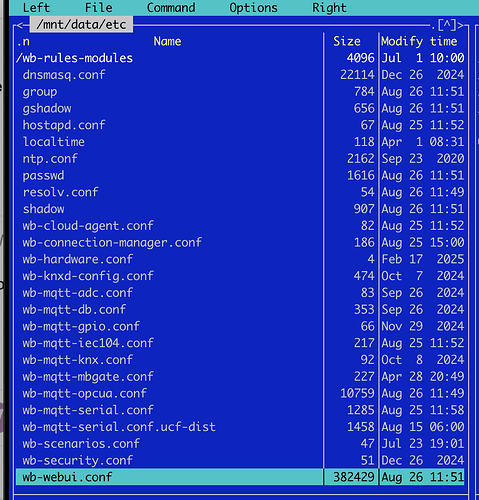This screenshot has width=479, height=500.
Task: Sort by Modify time column header
Action: 419,42
